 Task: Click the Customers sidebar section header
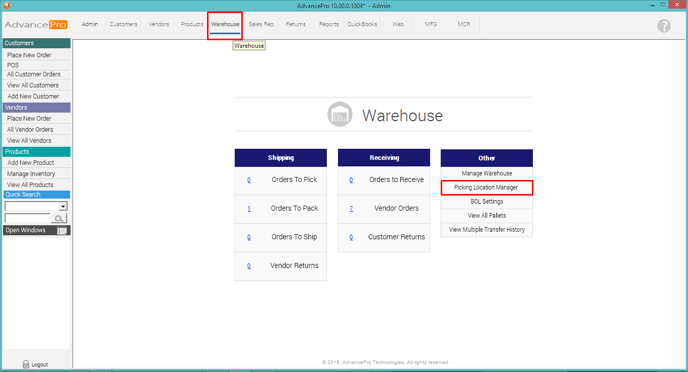(x=36, y=43)
